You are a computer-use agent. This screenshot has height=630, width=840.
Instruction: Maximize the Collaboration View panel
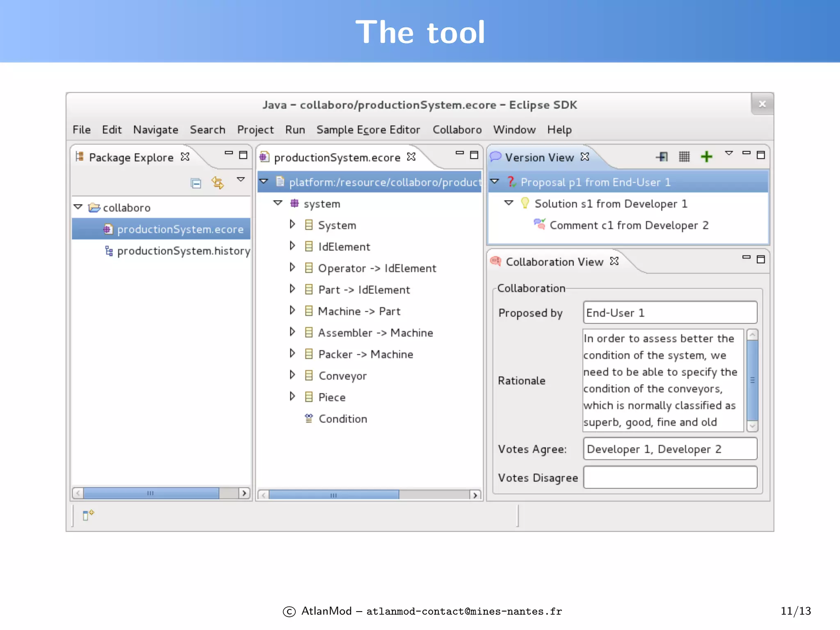[x=761, y=259]
